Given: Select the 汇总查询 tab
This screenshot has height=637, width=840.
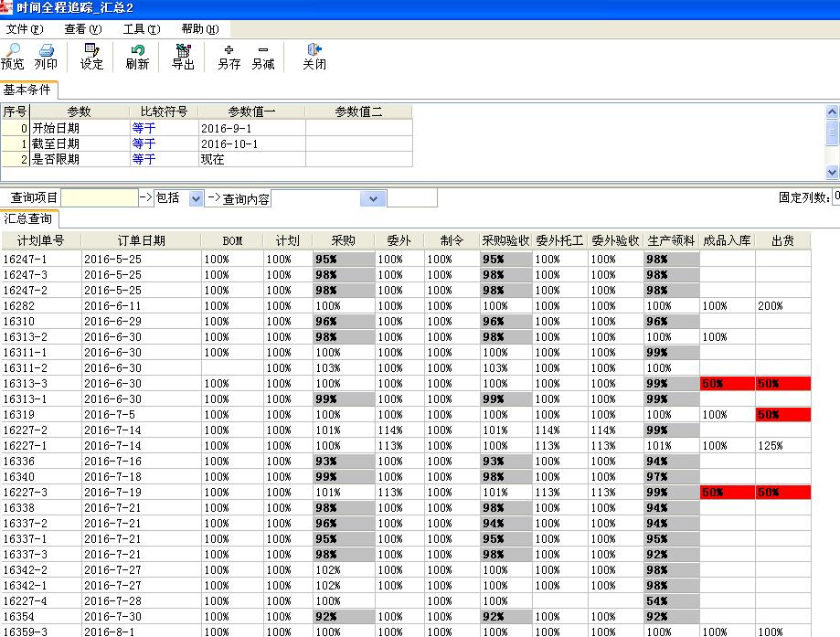Looking at the screenshot, I should tap(28, 218).
